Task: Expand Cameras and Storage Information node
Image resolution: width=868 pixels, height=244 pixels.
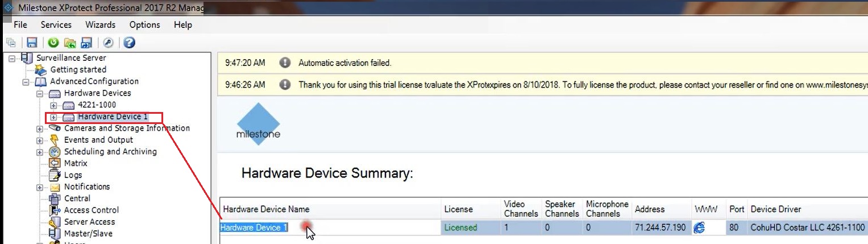Action: 40,129
